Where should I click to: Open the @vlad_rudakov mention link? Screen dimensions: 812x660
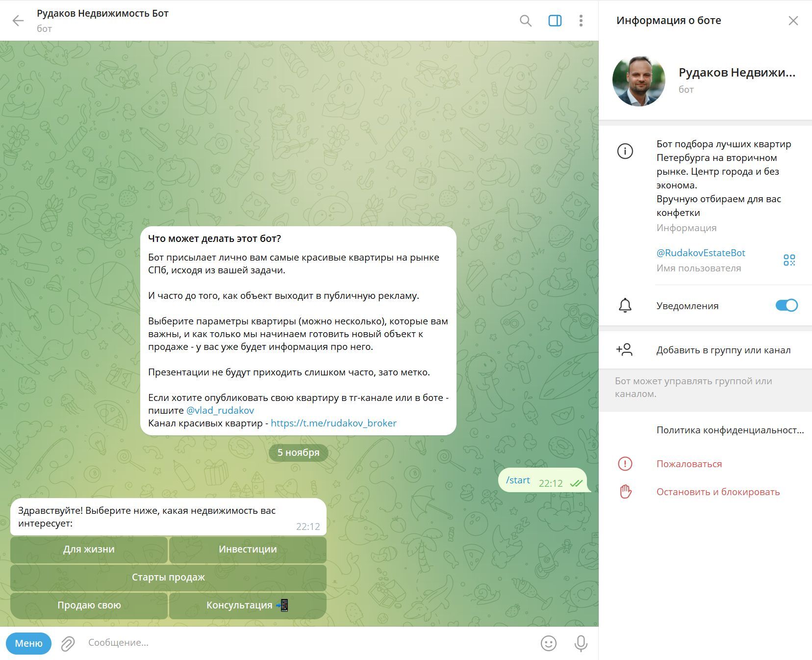pyautogui.click(x=220, y=410)
